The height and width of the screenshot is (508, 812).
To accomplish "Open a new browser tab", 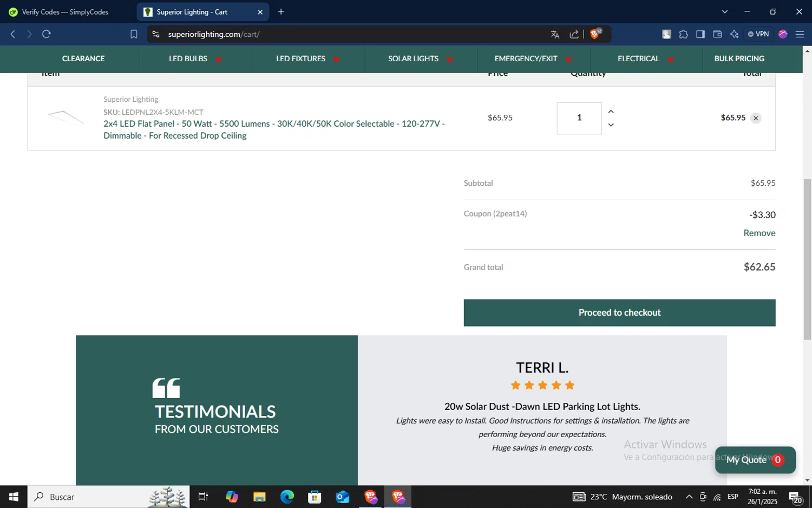I will (281, 11).
